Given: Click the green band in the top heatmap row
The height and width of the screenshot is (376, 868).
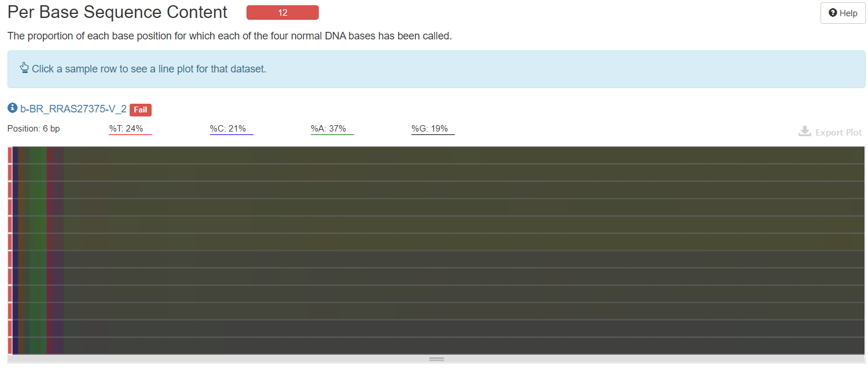Looking at the screenshot, I should click(x=37, y=155).
